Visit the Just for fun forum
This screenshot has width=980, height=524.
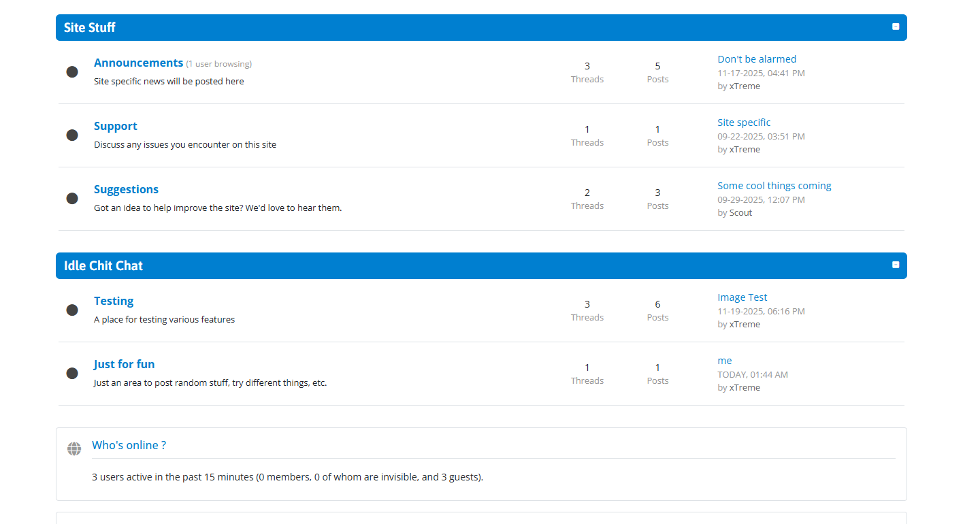(x=124, y=364)
